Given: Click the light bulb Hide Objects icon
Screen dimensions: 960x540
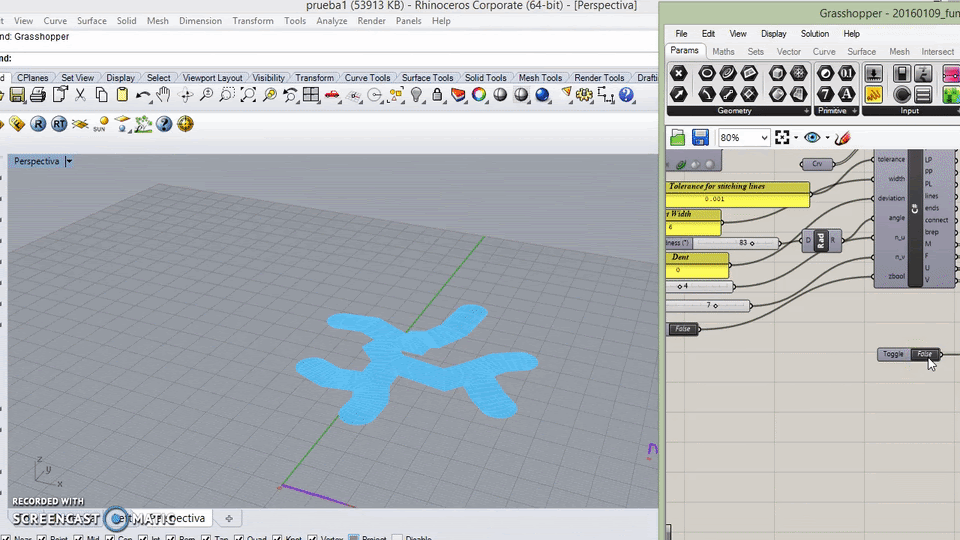Looking at the screenshot, I should (416, 95).
